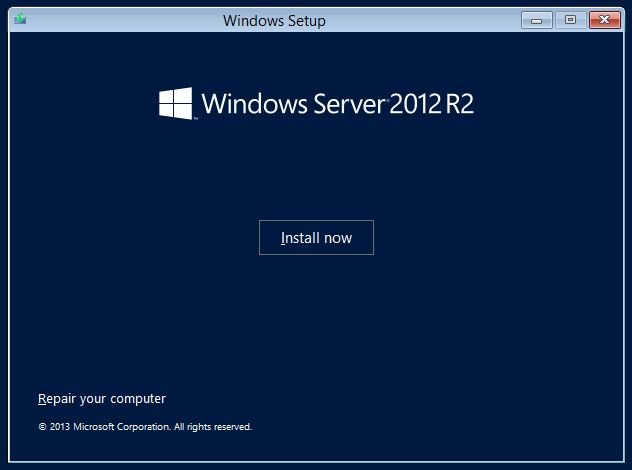Click the Windows Setup title bar icon
Screen dimensions: 632x470
(20, 19)
